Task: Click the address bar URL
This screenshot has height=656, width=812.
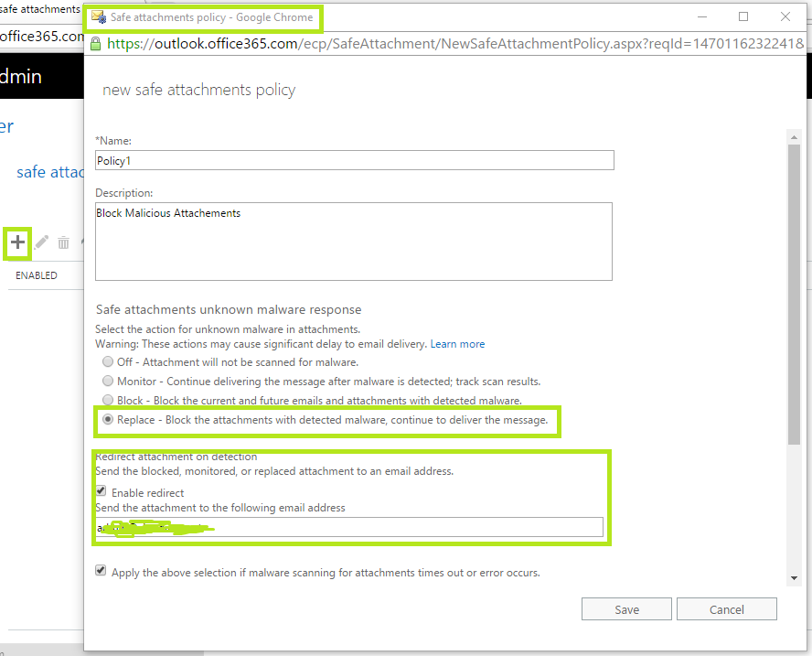Action: tap(454, 44)
